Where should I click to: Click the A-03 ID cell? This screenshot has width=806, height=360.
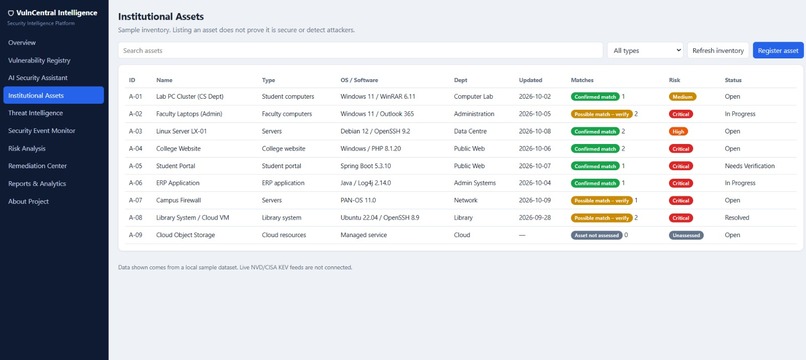coord(135,131)
